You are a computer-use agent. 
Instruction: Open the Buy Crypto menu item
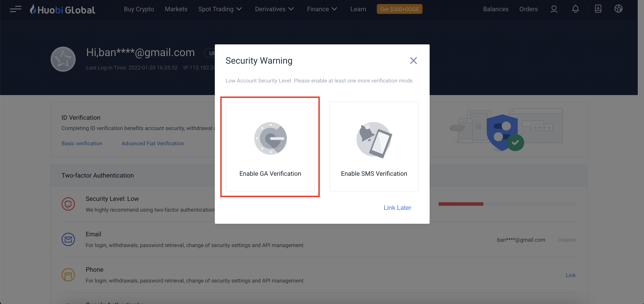coord(139,9)
